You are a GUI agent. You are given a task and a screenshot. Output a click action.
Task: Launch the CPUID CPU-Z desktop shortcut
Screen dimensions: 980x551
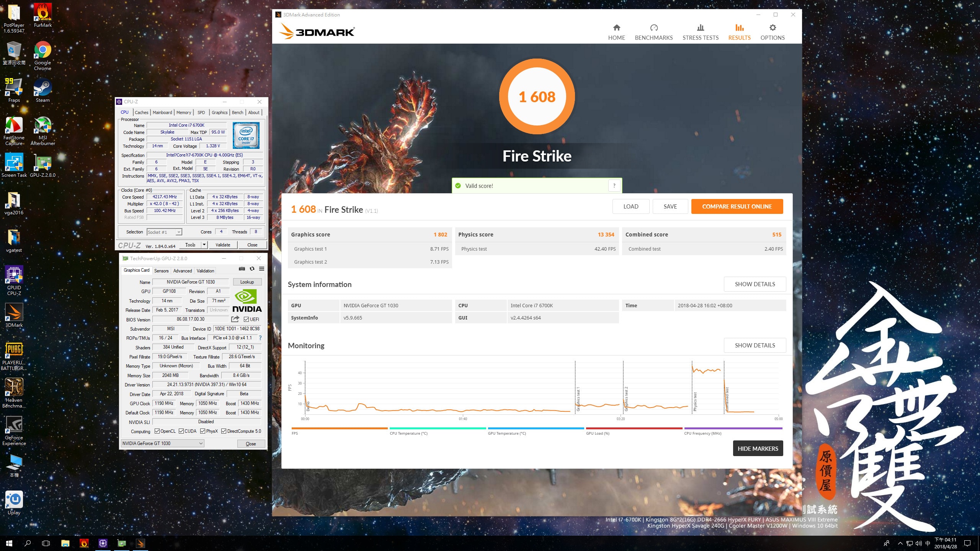pyautogui.click(x=14, y=281)
